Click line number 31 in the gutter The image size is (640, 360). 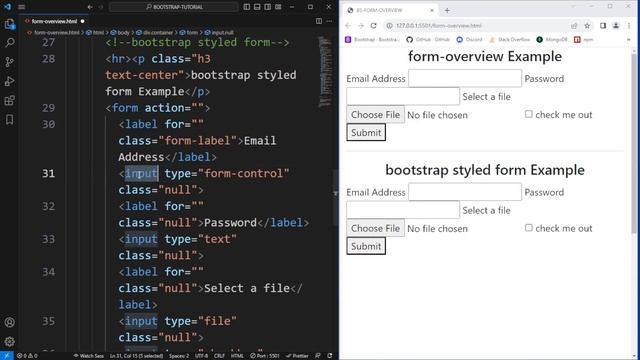pyautogui.click(x=48, y=173)
